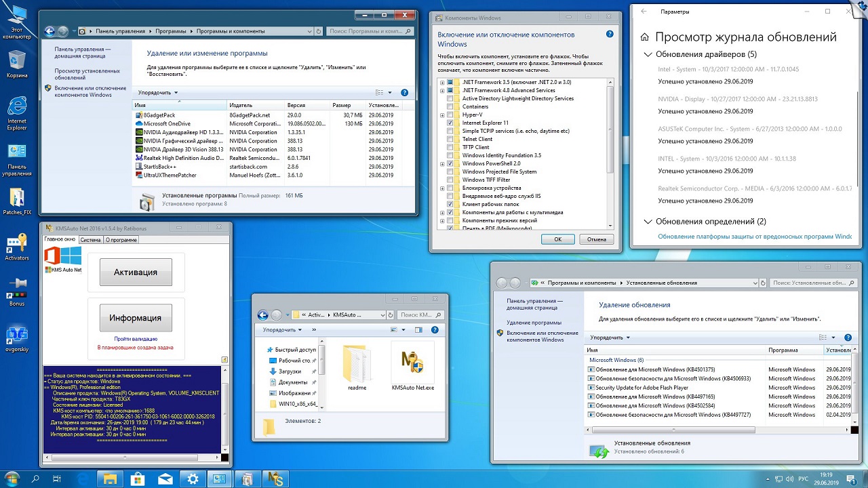This screenshot has width=868, height=488.
Task: Open the Activators desktop icon
Action: 16,243
